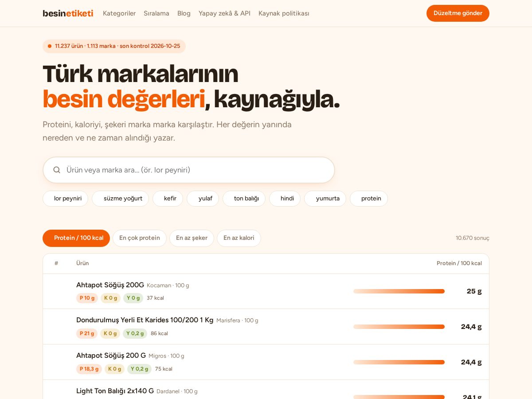The image size is (532, 399).
Task: Select the hindi suggestion chip
Action: click(285, 199)
